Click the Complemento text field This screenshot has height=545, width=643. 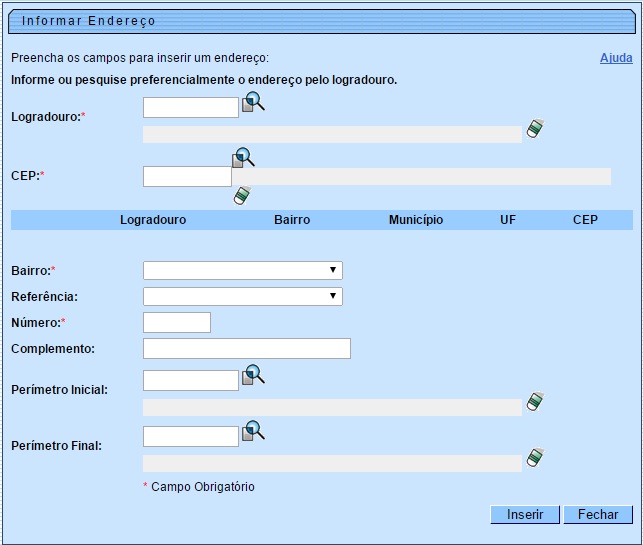click(x=246, y=348)
